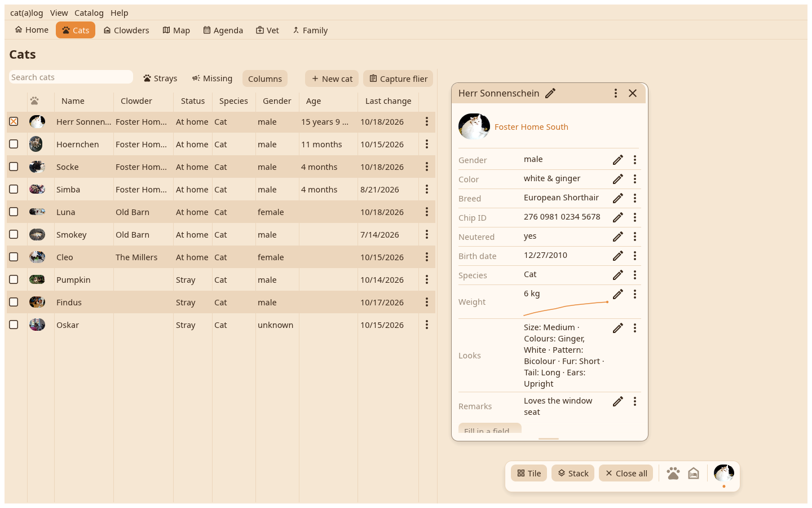The width and height of the screenshot is (812, 508).
Task: Click the Capture flier button
Action: [398, 78]
